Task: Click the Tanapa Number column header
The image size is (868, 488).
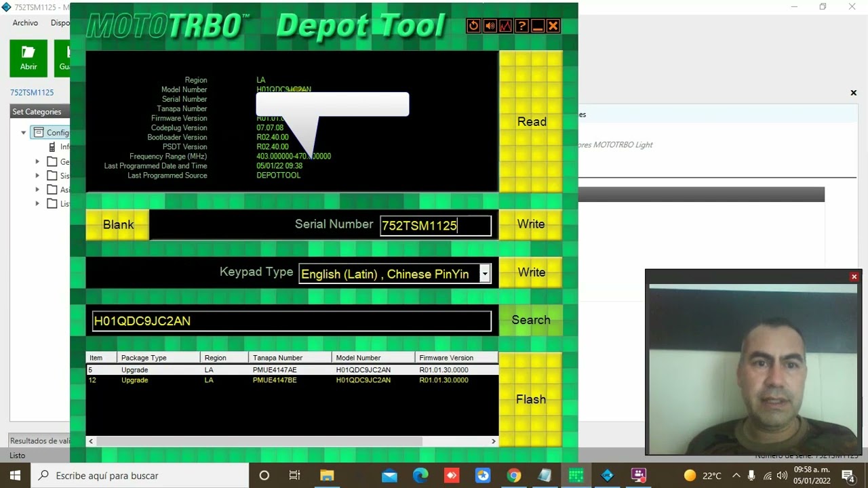Action: click(x=290, y=358)
